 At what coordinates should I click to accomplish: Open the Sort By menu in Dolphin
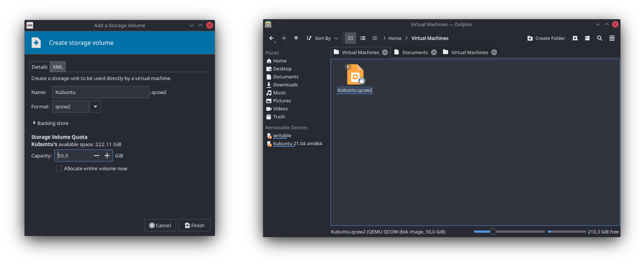322,38
